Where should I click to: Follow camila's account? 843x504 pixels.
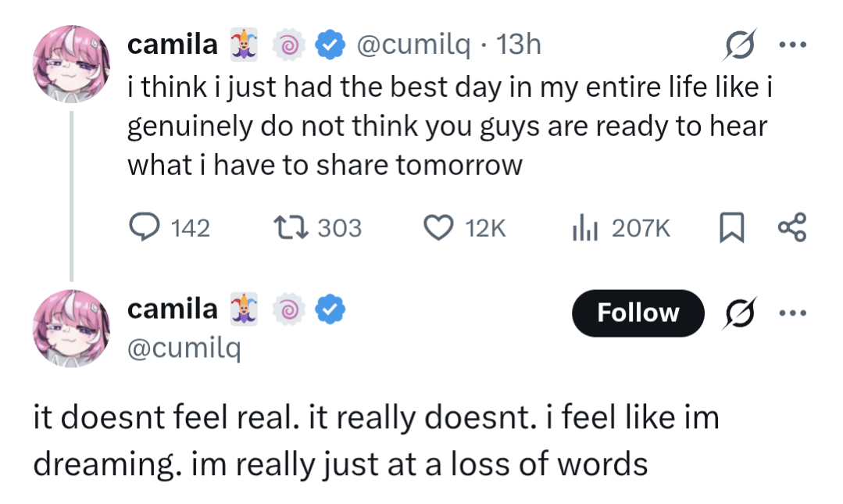click(x=638, y=313)
